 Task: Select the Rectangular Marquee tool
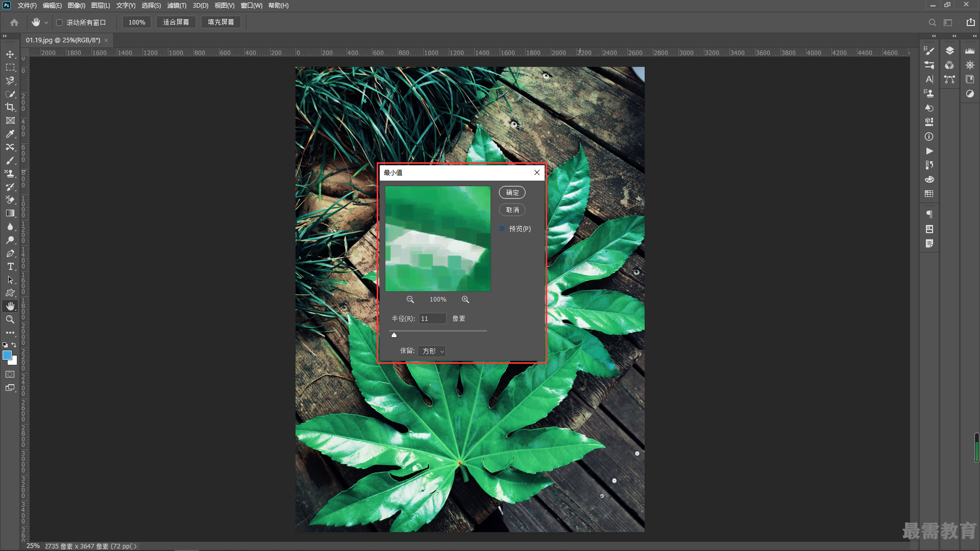click(10, 67)
